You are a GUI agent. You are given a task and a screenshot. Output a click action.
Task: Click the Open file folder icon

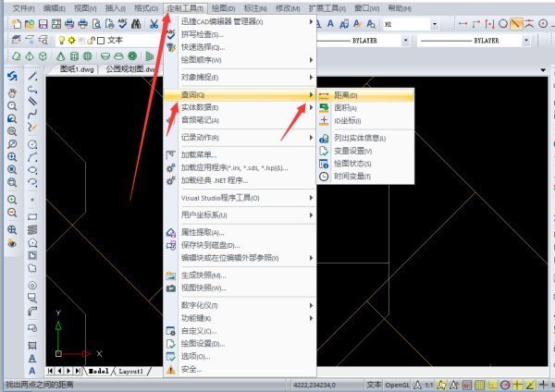[x=30, y=24]
